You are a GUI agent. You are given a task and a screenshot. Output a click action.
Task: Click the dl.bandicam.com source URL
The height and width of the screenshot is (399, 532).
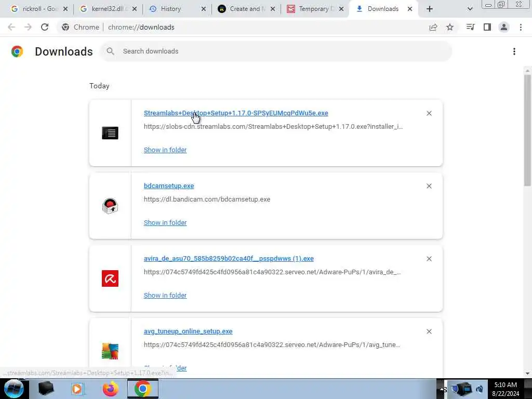point(207,199)
